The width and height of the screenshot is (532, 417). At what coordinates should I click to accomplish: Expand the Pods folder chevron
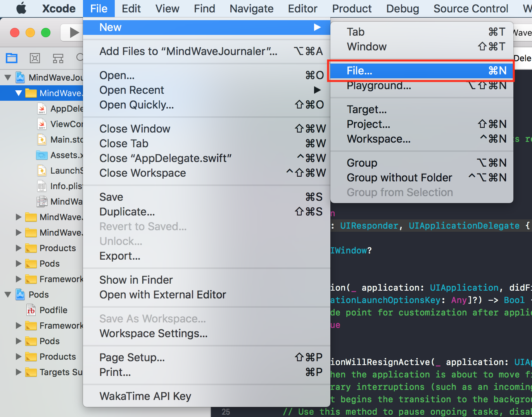[x=18, y=264]
